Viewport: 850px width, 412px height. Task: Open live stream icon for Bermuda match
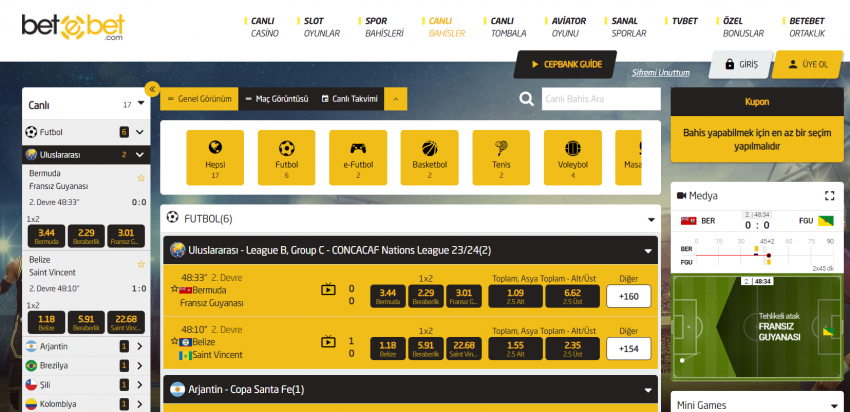[x=328, y=290]
